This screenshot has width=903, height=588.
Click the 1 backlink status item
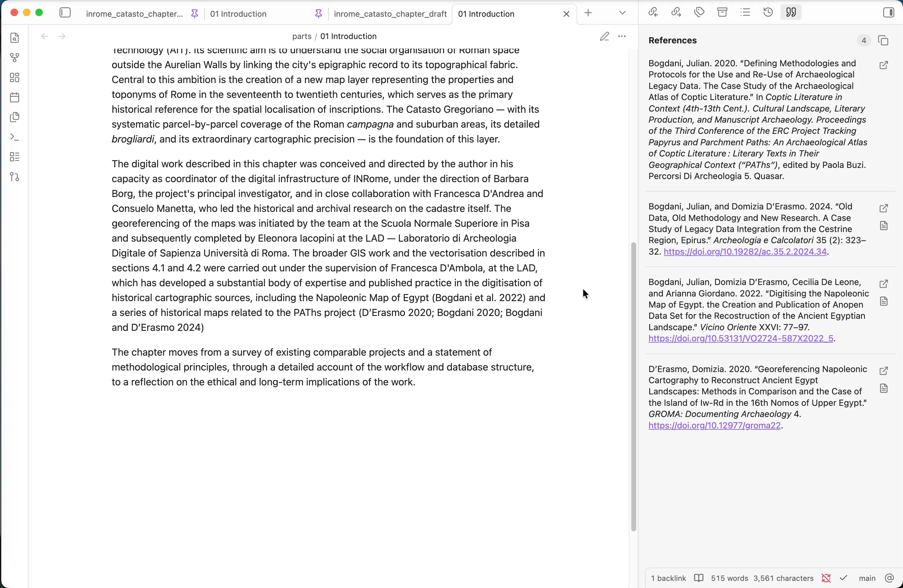point(668,578)
